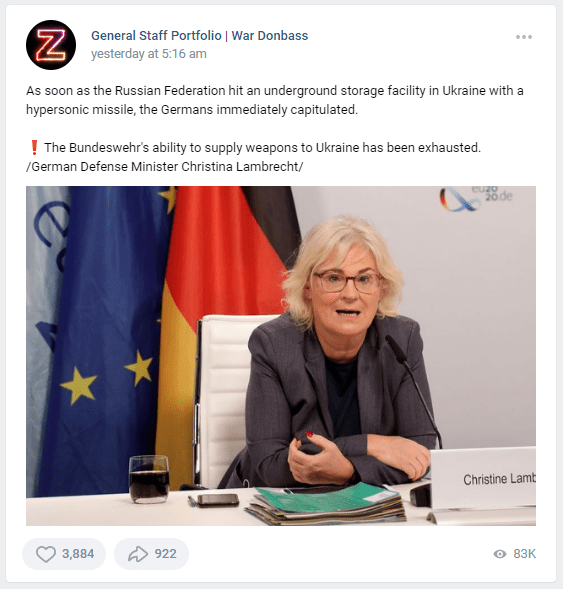Click the red exclamation mark emoji
Viewport: 563px width, 589px height.
[34, 147]
